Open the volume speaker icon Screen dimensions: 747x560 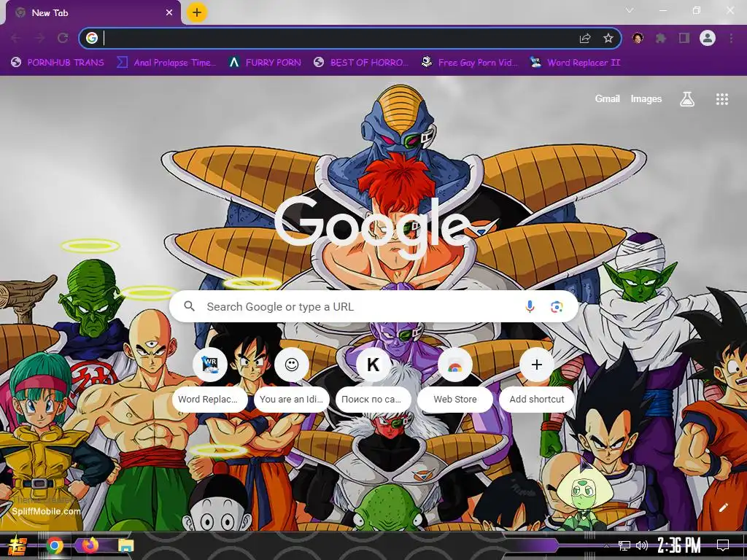pos(642,545)
